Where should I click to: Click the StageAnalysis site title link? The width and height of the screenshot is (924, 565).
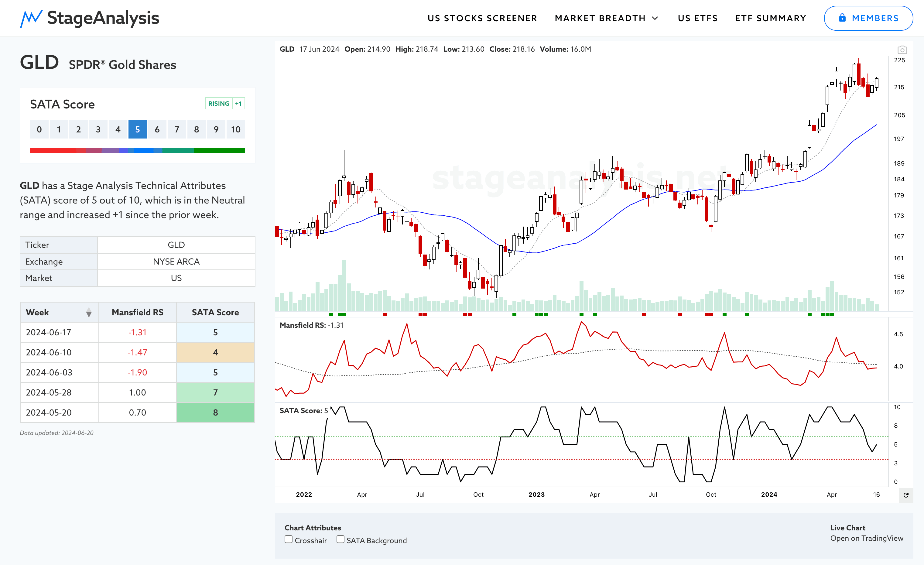click(103, 18)
